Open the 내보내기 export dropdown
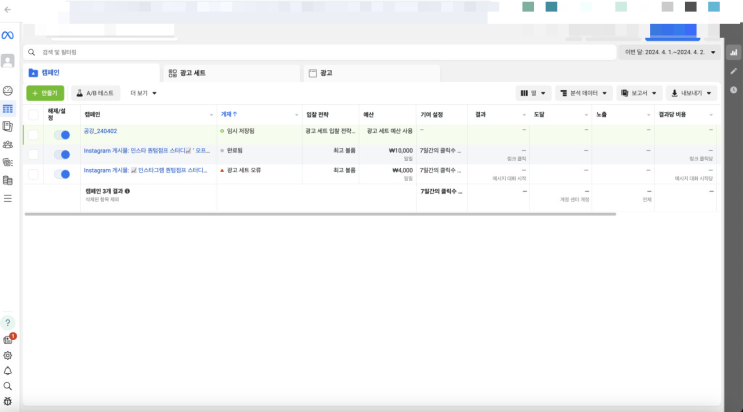 [x=691, y=93]
